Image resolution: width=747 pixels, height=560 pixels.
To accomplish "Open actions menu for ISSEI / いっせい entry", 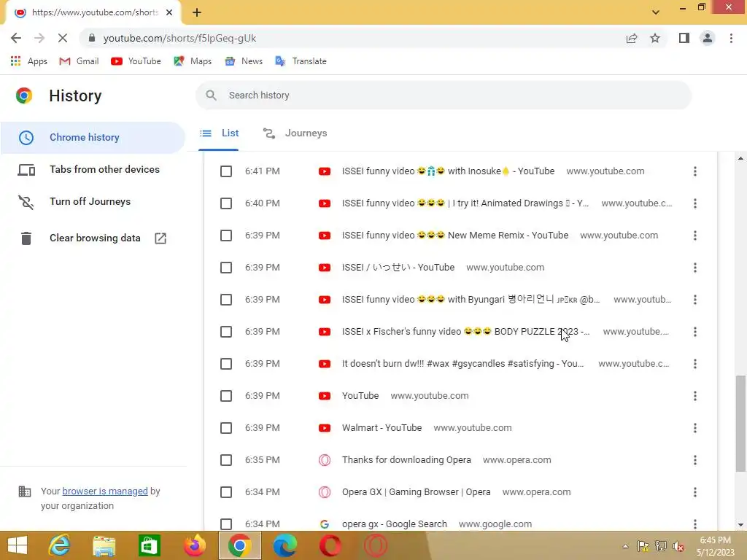I will tap(695, 268).
